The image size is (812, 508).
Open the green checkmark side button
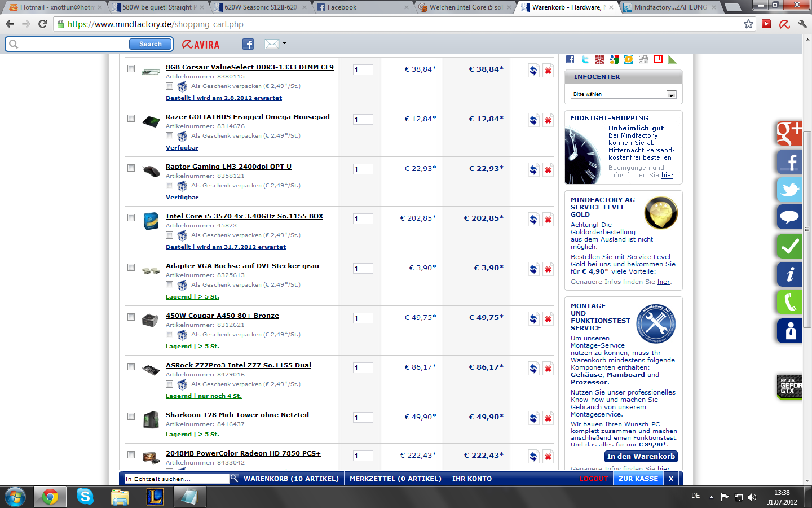789,246
